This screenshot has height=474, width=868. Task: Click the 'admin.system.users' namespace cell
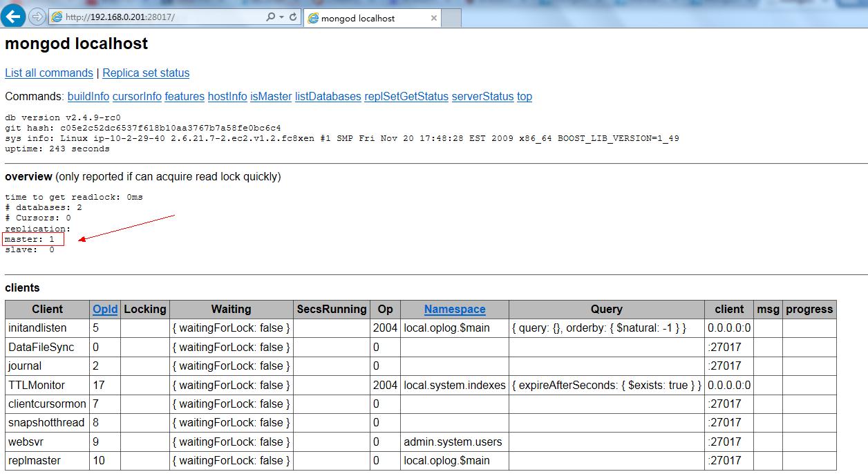pyautogui.click(x=455, y=442)
